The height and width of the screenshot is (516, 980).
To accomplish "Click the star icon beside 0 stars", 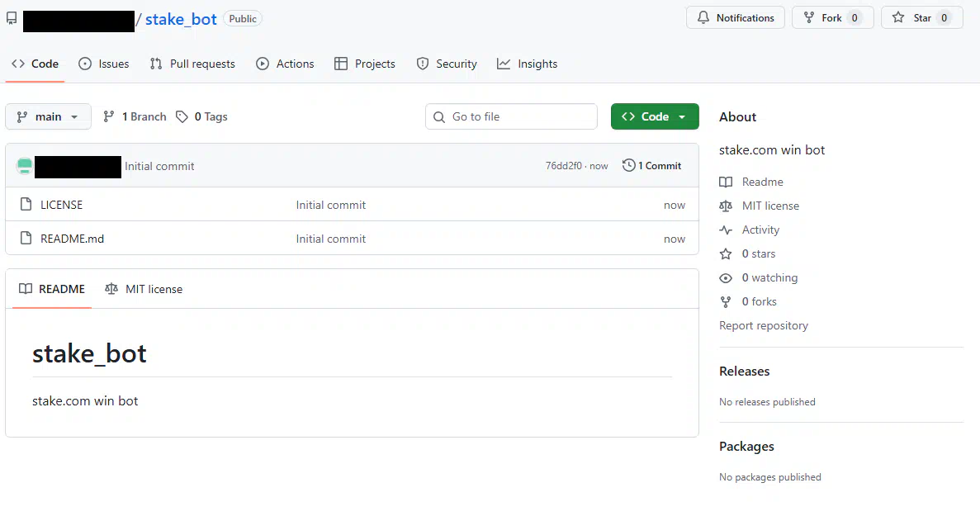I will 726,253.
